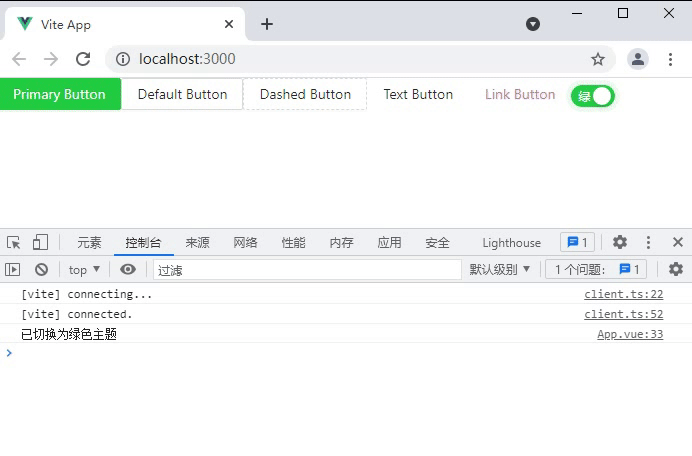The image size is (692, 456).
Task: Click the round dropdown icon in title bar
Action: (x=533, y=24)
